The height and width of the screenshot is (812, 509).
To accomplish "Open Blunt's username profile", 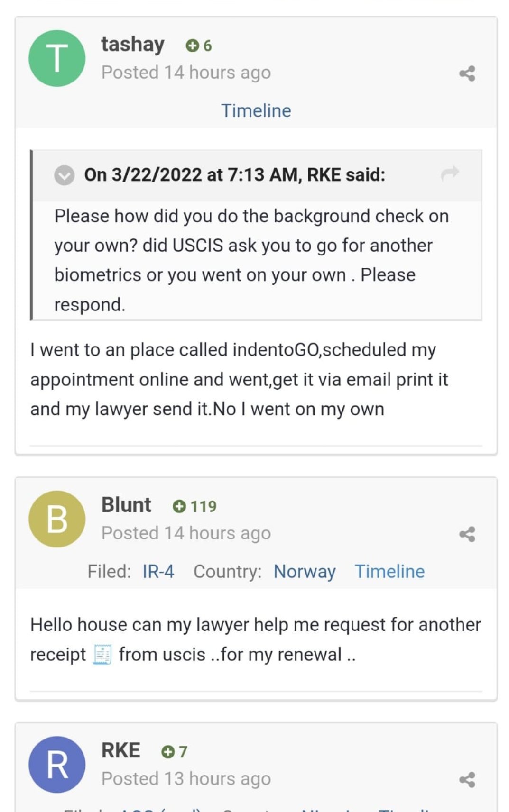I will tap(126, 505).
